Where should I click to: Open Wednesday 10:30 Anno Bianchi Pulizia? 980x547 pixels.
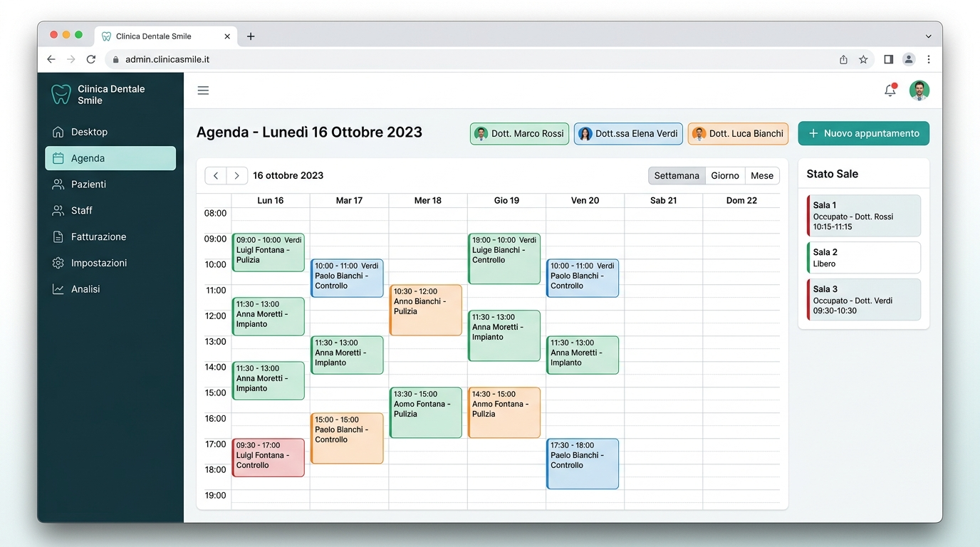click(426, 310)
